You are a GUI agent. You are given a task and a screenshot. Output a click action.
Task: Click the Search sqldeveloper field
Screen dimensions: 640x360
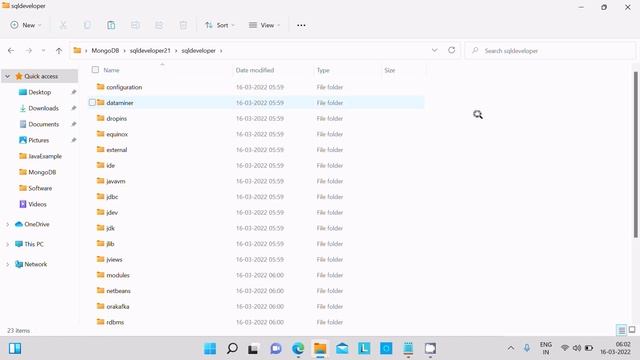tap(550, 51)
